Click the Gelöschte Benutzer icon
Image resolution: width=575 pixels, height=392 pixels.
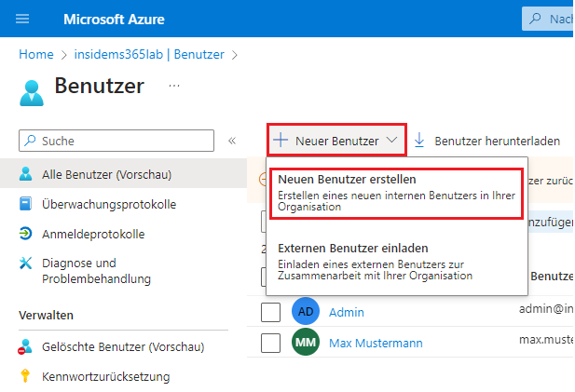point(26,347)
